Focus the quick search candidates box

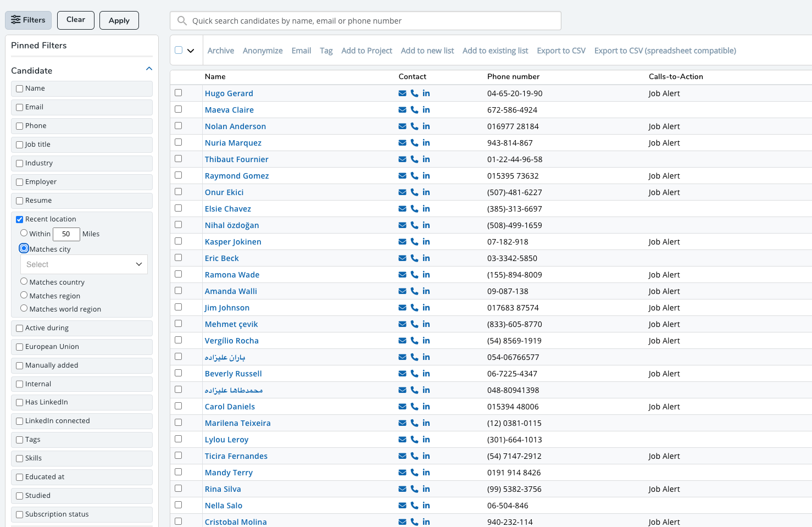point(365,21)
